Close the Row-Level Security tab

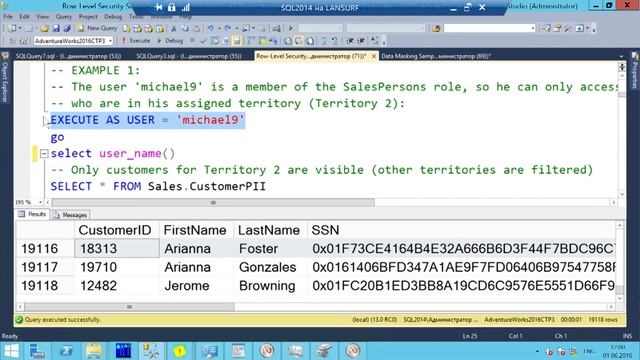pos(373,56)
